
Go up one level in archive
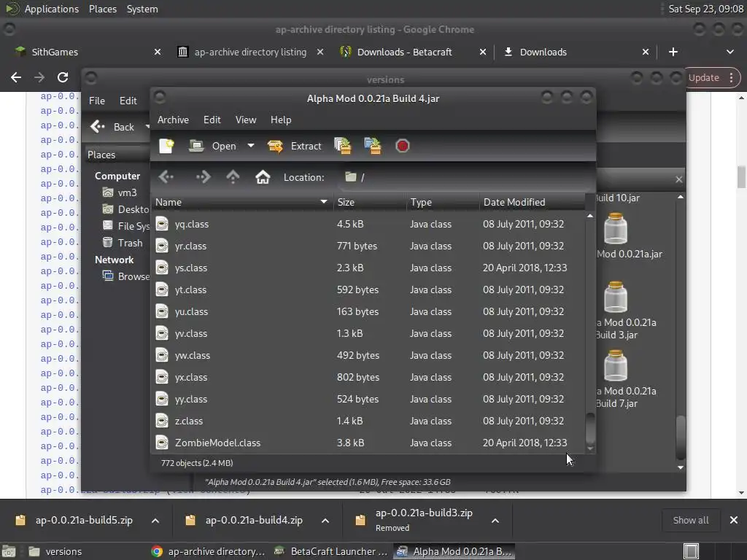(x=233, y=177)
